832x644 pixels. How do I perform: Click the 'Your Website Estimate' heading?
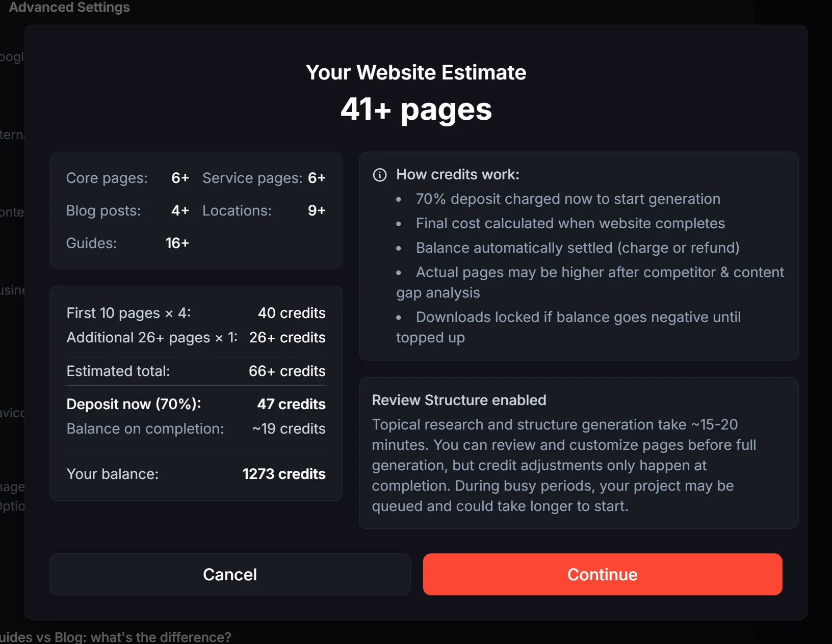coord(416,72)
